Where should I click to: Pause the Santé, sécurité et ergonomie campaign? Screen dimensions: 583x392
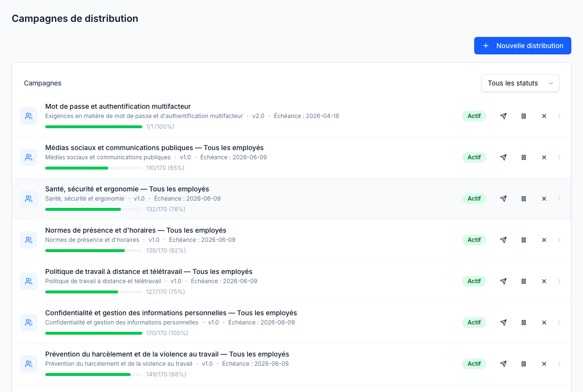point(524,199)
